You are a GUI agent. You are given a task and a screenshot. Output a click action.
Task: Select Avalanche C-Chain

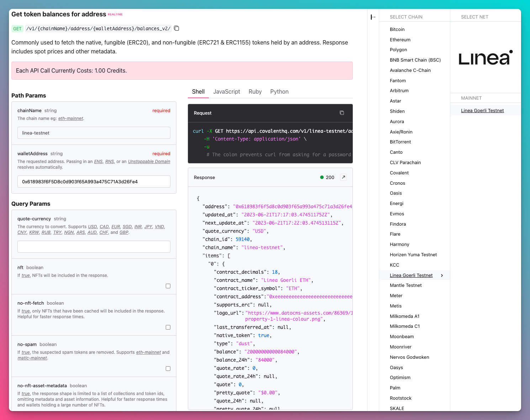[x=410, y=70]
